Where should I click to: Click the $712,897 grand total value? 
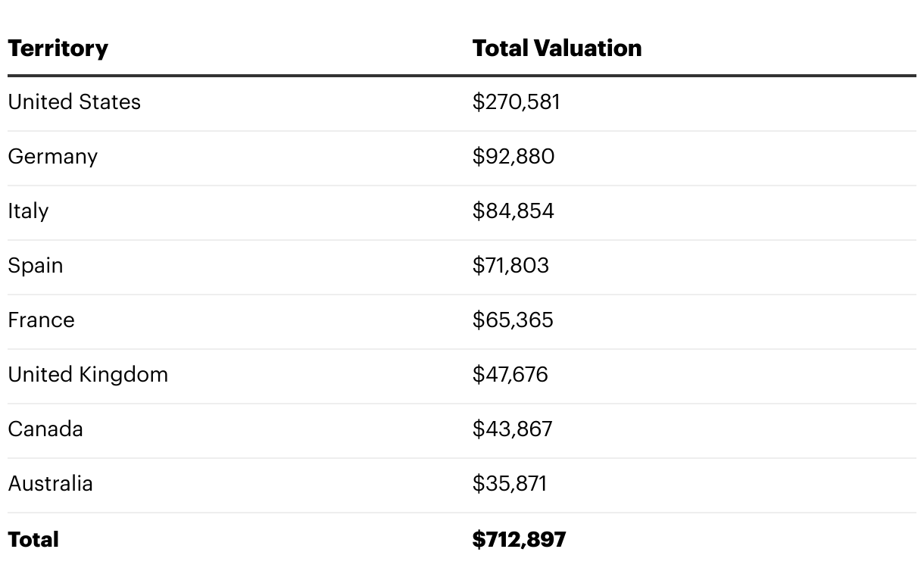(x=519, y=540)
